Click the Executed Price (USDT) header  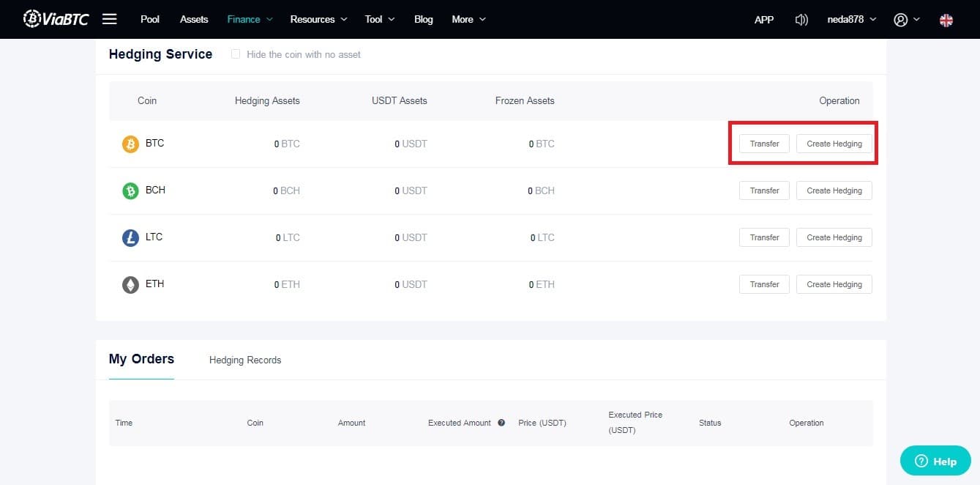(x=635, y=423)
